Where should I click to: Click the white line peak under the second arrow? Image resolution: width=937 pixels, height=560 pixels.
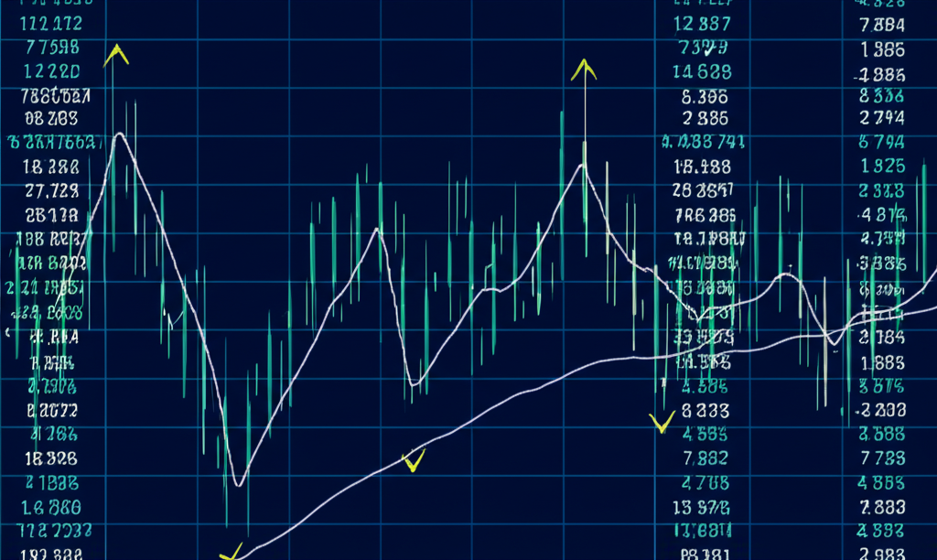click(x=582, y=166)
